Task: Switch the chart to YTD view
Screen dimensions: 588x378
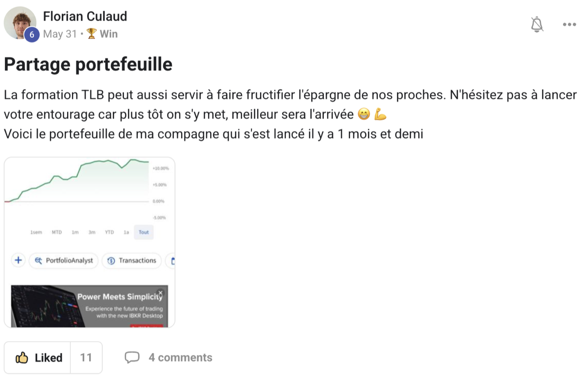Action: point(109,232)
